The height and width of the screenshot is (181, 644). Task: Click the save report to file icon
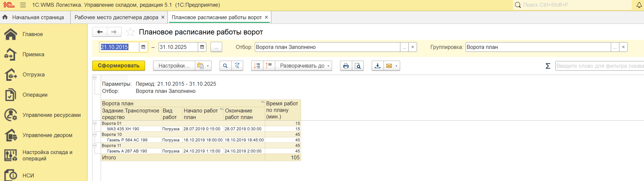pos(377,66)
